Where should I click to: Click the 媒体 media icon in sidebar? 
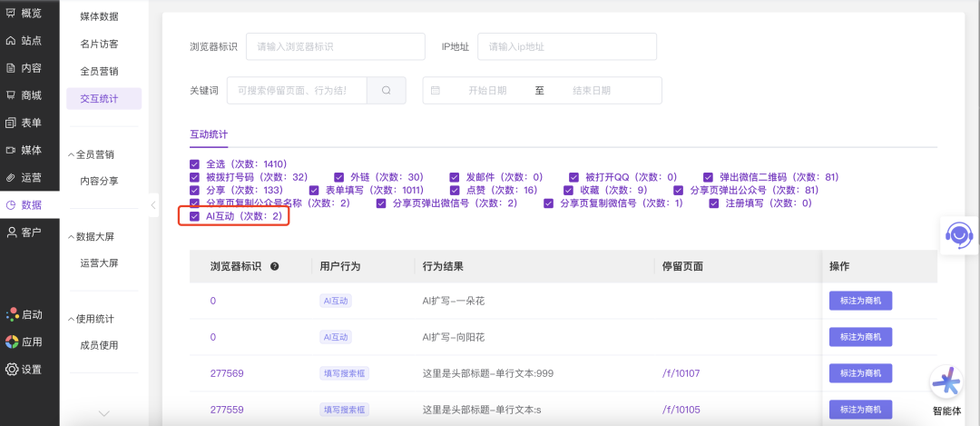[x=11, y=150]
